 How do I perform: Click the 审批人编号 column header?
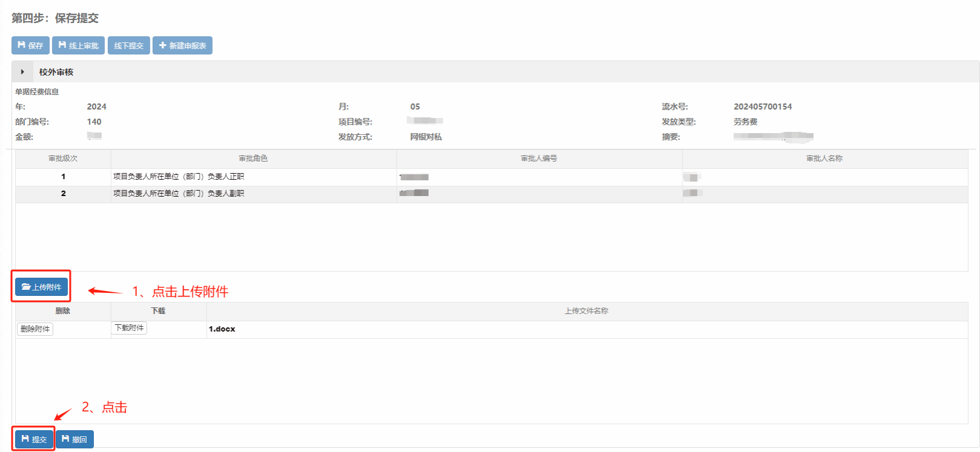pos(539,159)
